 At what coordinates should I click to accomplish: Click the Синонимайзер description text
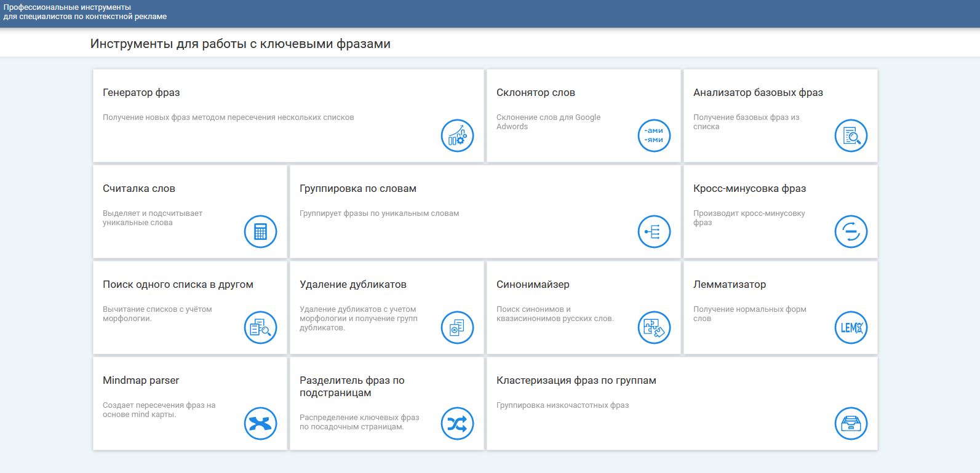click(x=554, y=314)
